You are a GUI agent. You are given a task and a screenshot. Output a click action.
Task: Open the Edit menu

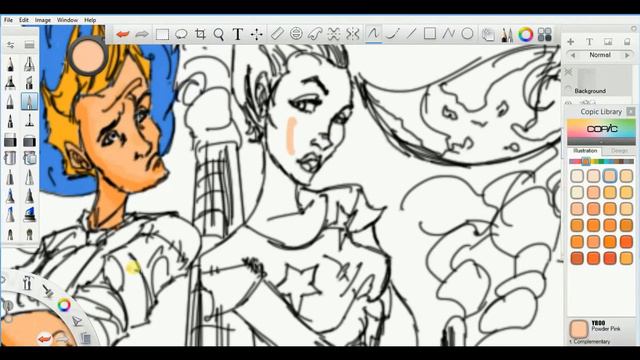coord(24,20)
